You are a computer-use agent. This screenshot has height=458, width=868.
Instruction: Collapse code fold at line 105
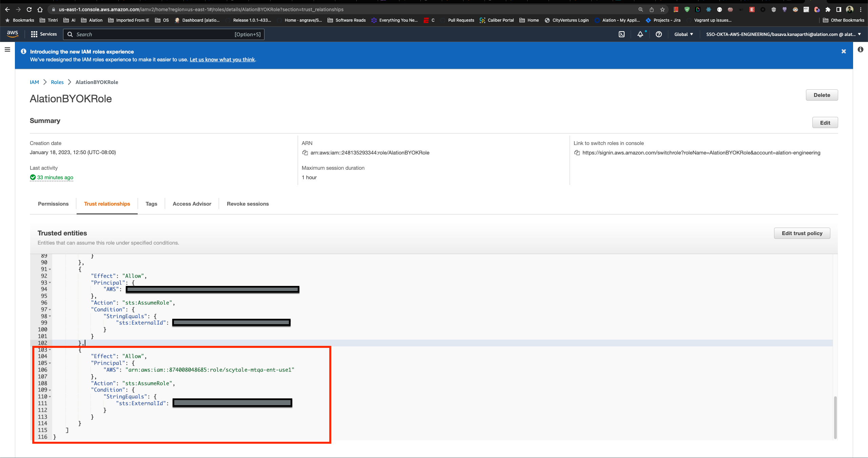[x=50, y=363]
